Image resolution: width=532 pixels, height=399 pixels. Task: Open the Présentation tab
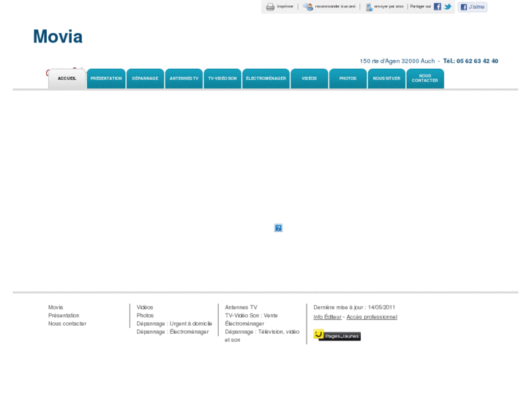106,79
